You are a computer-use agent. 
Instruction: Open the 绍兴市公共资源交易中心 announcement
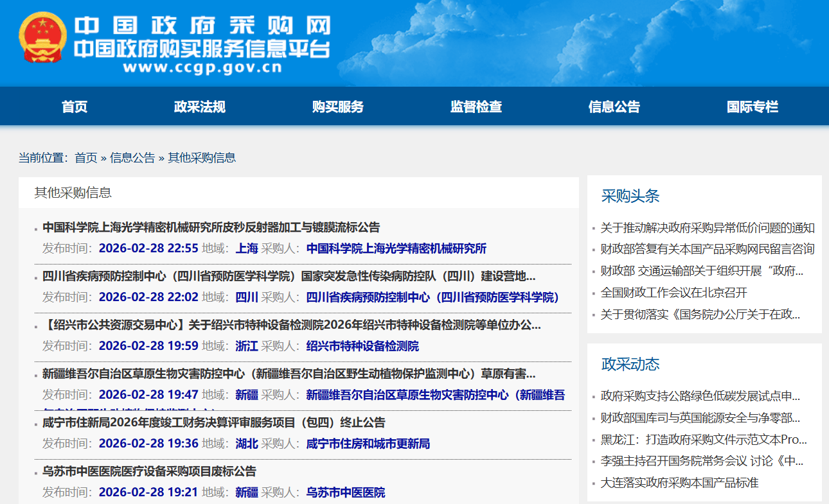coord(291,325)
